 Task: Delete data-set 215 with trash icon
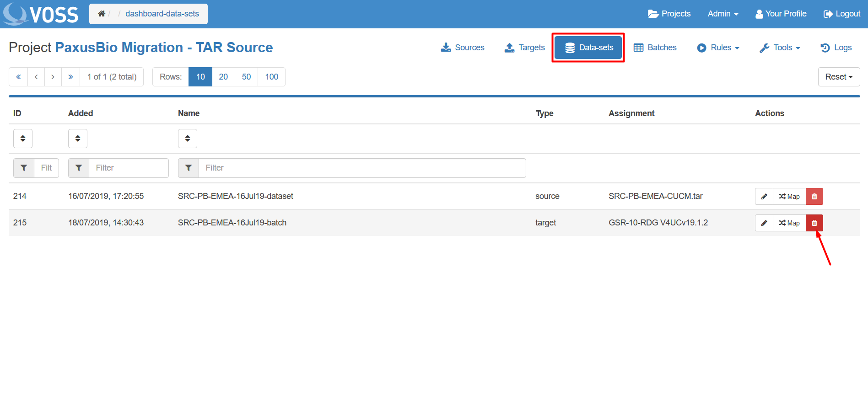tap(814, 223)
